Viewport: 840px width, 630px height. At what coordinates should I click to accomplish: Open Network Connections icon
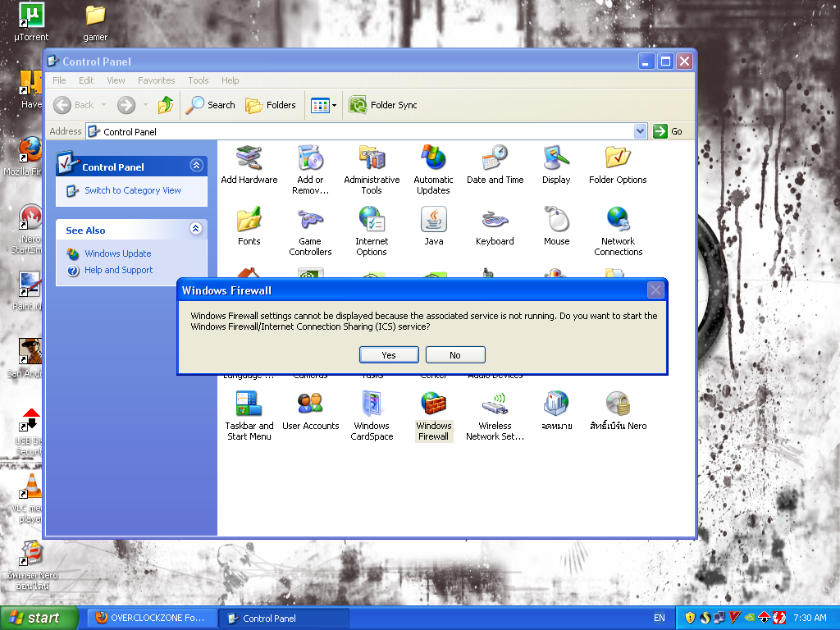(x=618, y=220)
